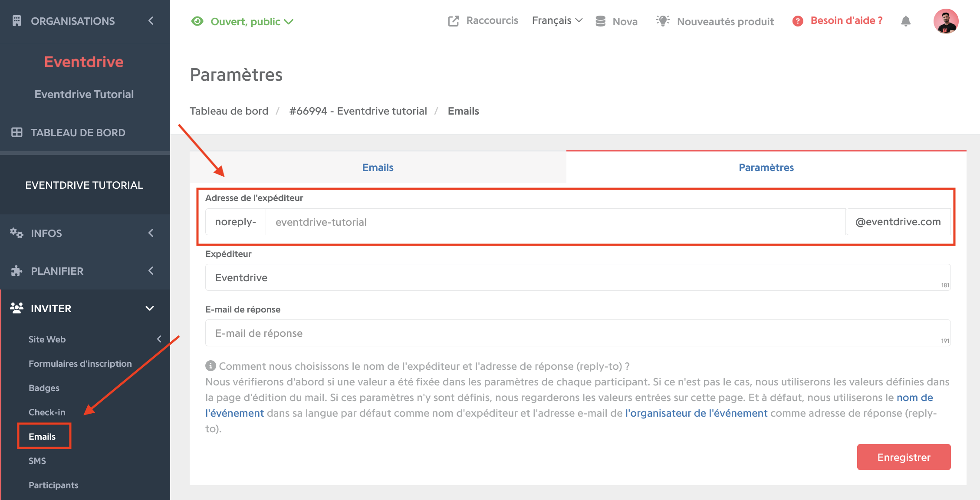Open notifications bell icon

(906, 21)
